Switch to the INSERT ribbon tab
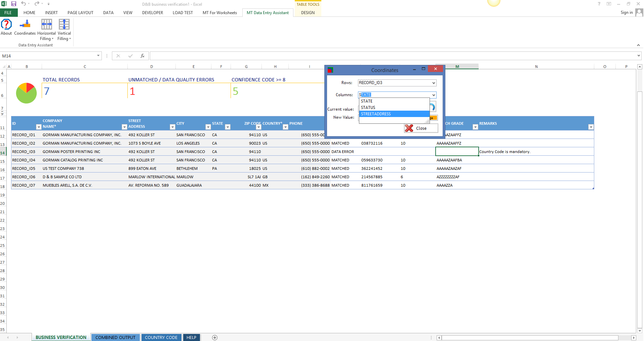 [51, 13]
